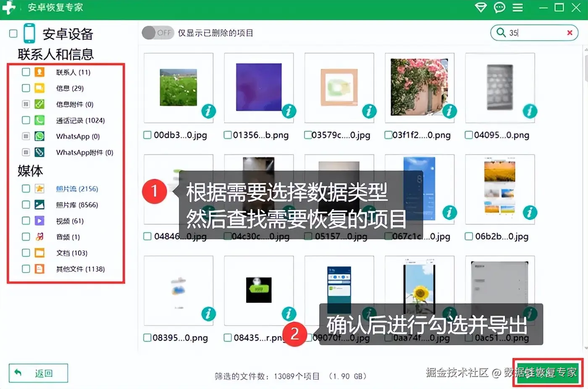Open the 其他文件 (1138) category label
The image size is (588, 389).
tap(80, 269)
